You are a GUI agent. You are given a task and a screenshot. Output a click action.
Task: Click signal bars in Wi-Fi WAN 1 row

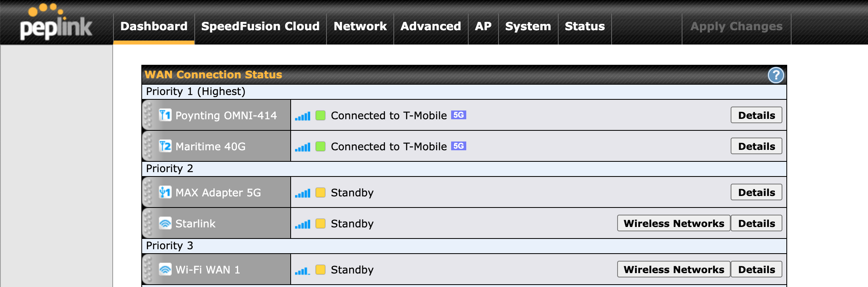click(303, 270)
